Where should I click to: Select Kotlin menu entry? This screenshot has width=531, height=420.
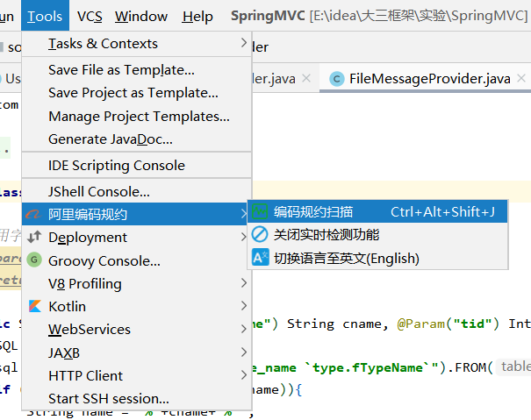[137, 306]
